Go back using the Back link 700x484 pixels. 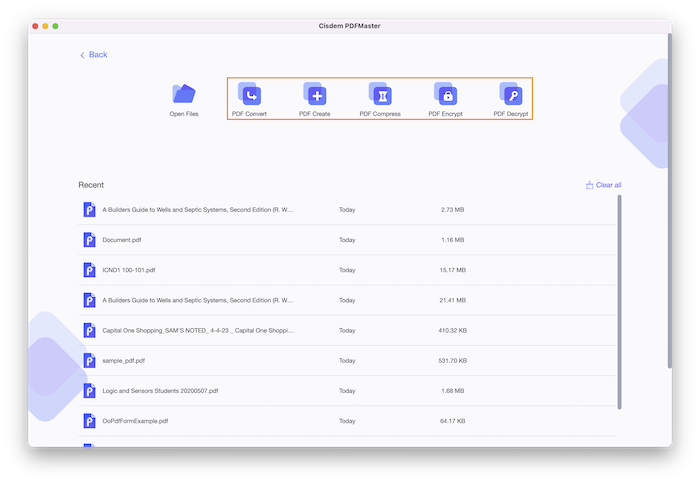tap(93, 54)
